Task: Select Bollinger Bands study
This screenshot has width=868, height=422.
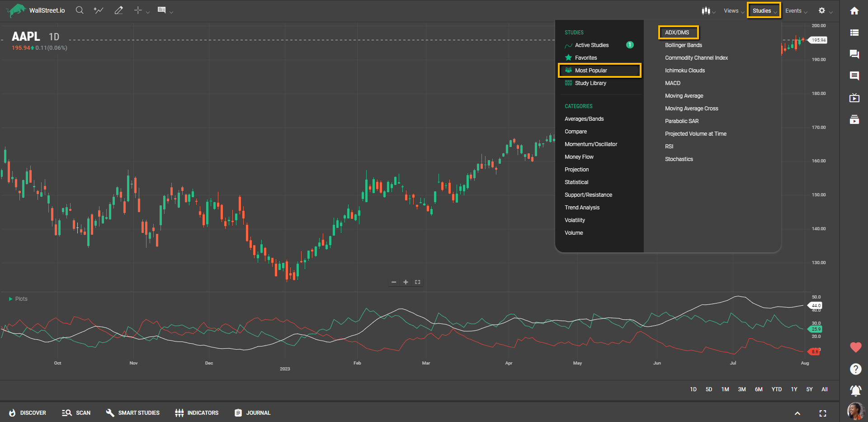Action: point(683,45)
